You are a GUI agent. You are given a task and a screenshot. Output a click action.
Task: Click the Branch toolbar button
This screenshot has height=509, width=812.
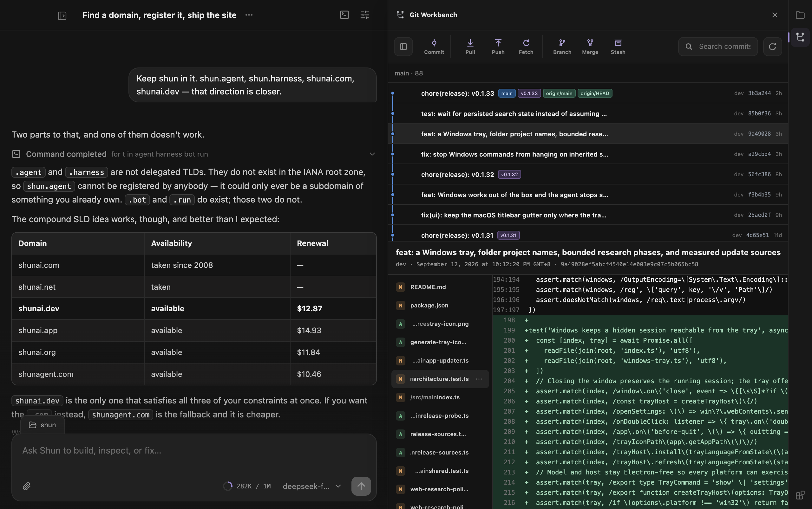click(x=562, y=47)
